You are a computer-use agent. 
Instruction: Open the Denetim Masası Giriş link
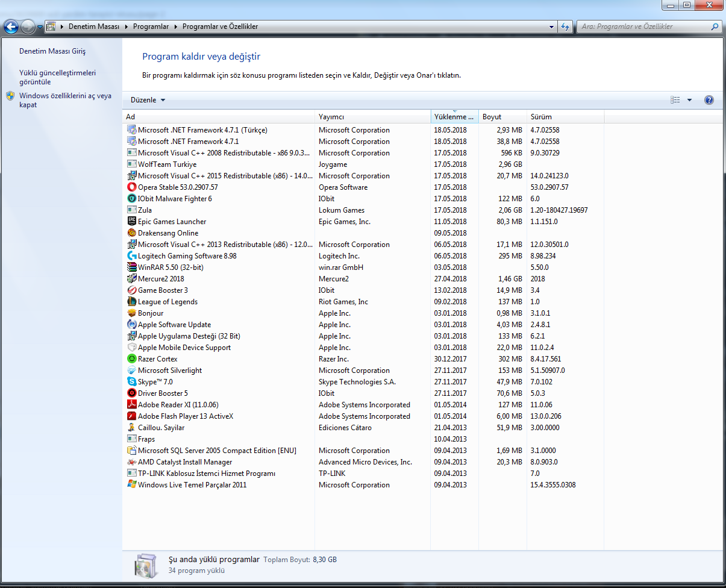pos(52,51)
